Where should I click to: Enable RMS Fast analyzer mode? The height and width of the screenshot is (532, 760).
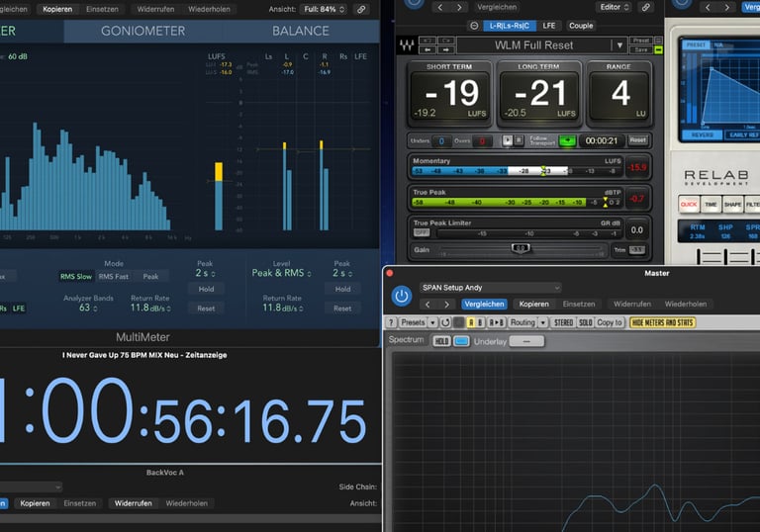(114, 277)
